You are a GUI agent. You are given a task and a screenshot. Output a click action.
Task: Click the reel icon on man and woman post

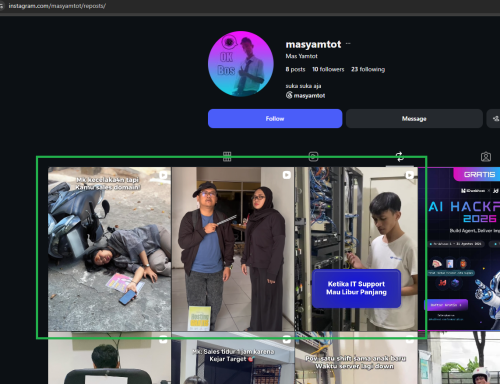click(287, 175)
